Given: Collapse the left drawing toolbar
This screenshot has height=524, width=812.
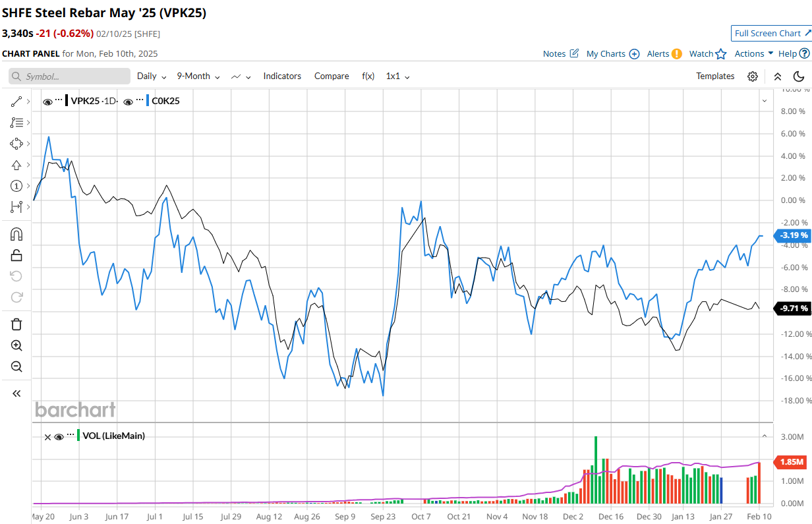Looking at the screenshot, I should [17, 393].
